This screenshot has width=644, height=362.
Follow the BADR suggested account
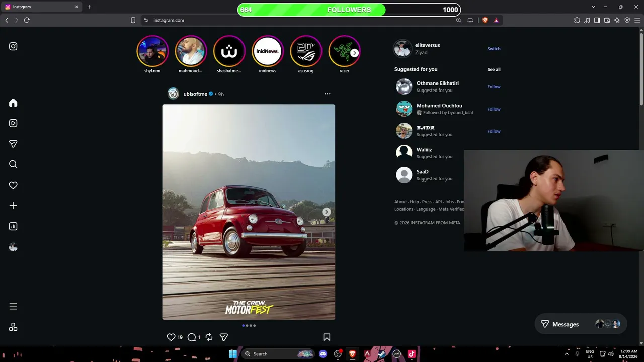494,131
